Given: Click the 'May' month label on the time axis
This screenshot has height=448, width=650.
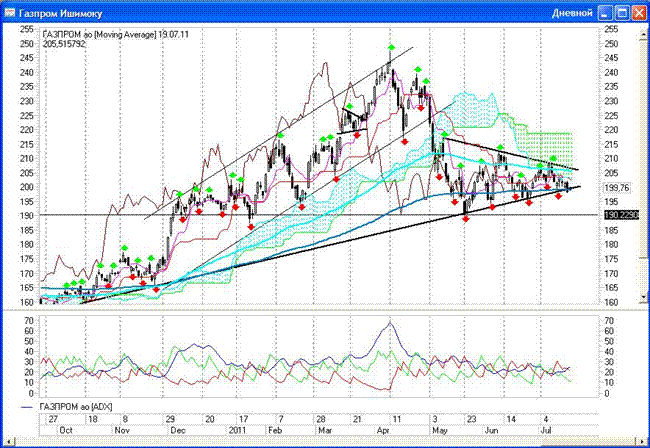Looking at the screenshot, I should (x=440, y=430).
